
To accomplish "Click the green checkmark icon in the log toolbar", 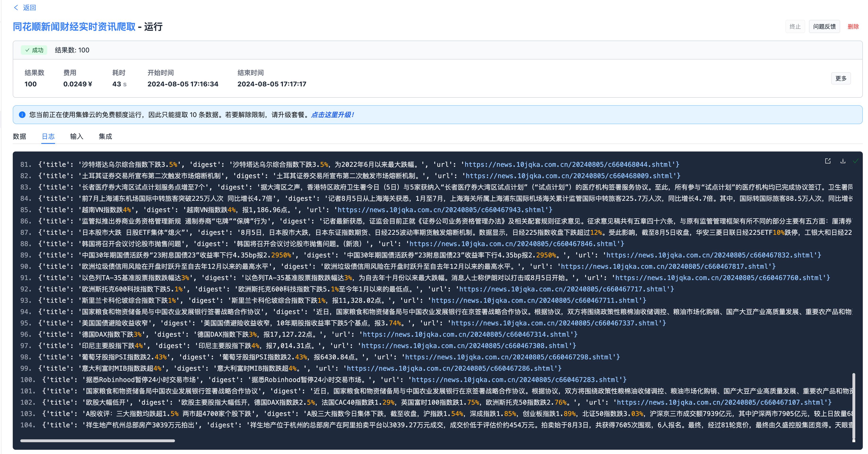I will point(855,161).
